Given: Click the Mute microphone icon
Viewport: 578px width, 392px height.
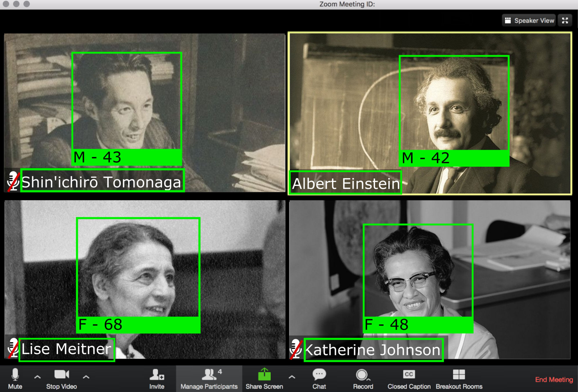Looking at the screenshot, I should 15,375.
